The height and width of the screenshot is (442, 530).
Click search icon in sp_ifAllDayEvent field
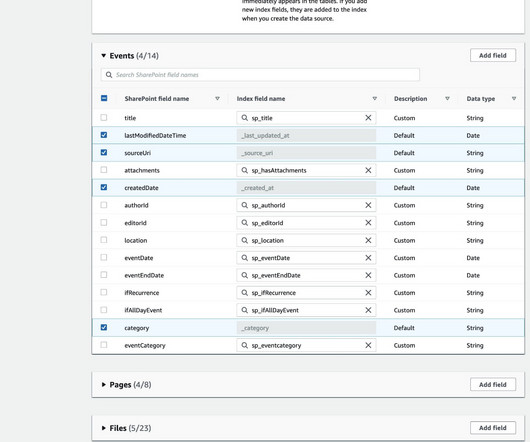point(244,310)
